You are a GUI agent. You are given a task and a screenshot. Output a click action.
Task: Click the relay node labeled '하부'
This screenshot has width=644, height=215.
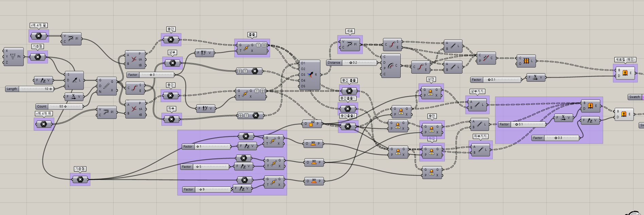click(172, 119)
